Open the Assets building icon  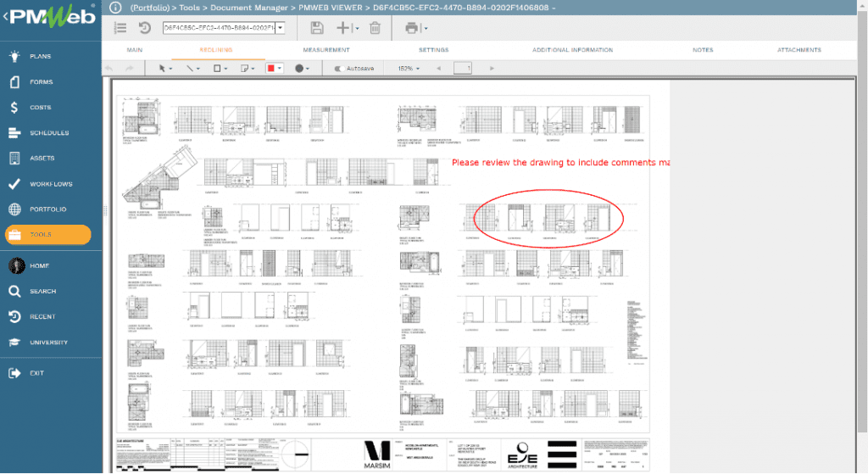pyautogui.click(x=15, y=158)
